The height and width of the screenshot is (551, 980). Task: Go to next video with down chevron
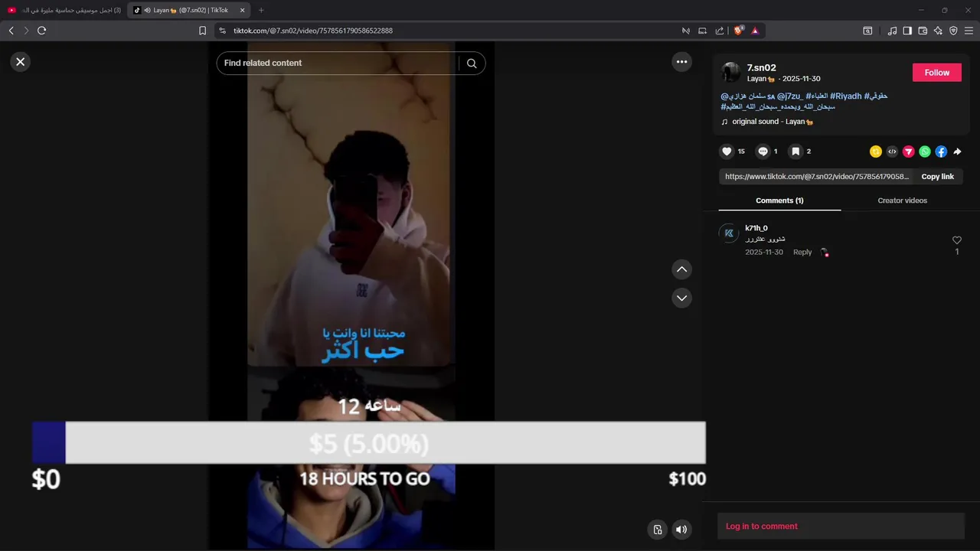click(x=681, y=298)
